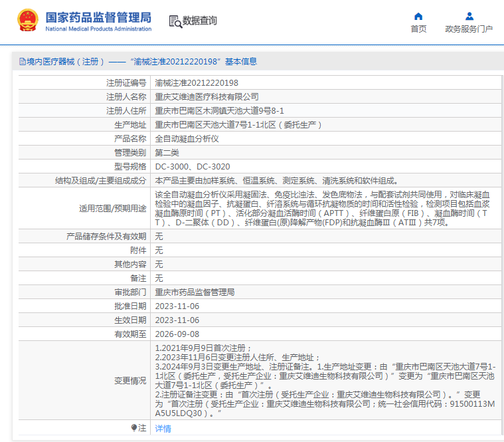Click the 变更情况 row label
504x442 pixels.
pyautogui.click(x=129, y=381)
